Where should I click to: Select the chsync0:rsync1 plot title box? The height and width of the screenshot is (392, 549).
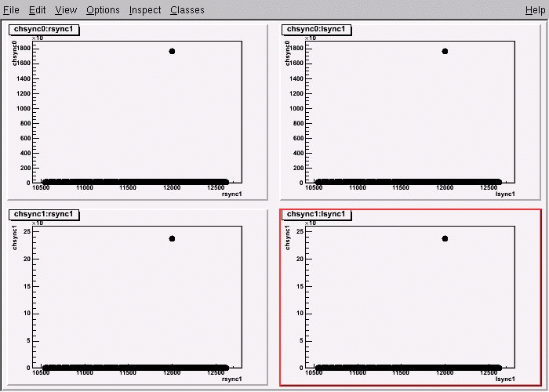coord(44,30)
